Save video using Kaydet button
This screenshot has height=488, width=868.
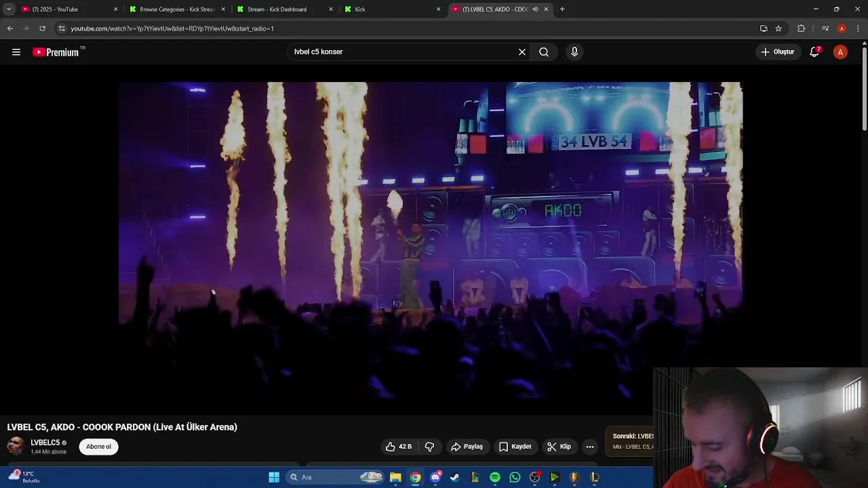pyautogui.click(x=515, y=447)
